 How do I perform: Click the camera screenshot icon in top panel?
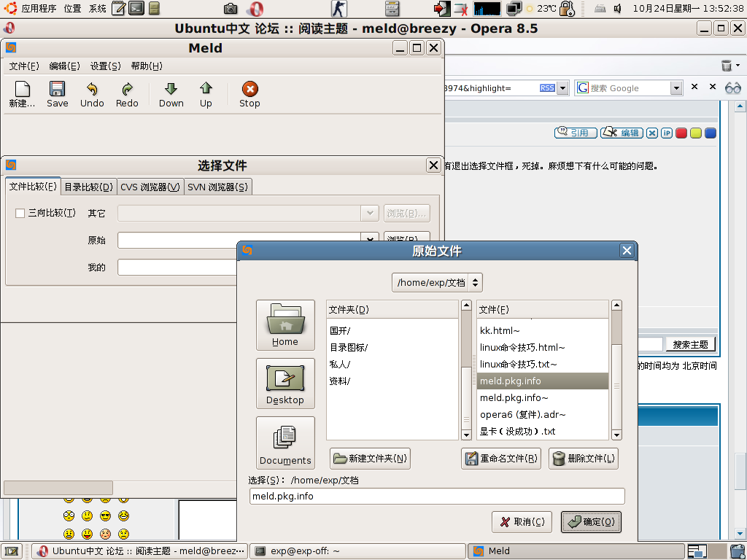(x=231, y=9)
